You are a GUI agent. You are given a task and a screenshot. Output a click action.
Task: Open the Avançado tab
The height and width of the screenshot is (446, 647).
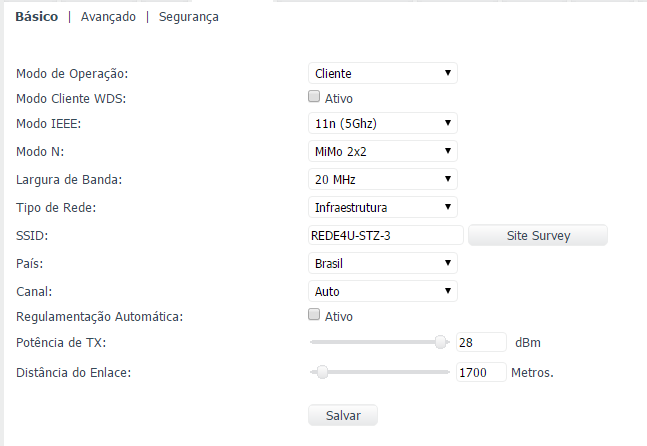[x=108, y=17]
